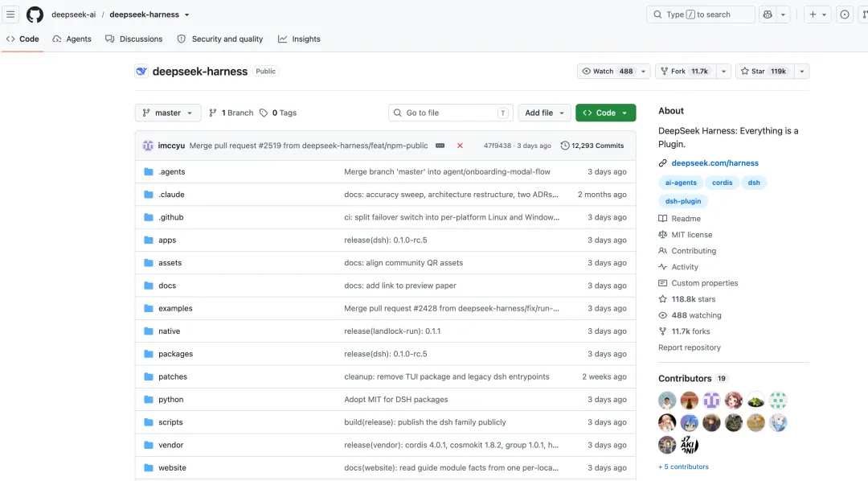Click the MIT license scale icon
868x481 pixels.
click(x=662, y=234)
